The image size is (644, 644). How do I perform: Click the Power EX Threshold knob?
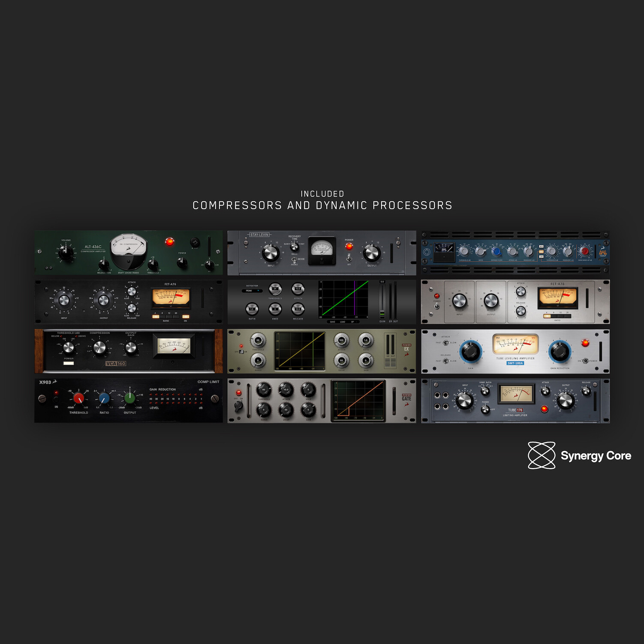[258, 340]
